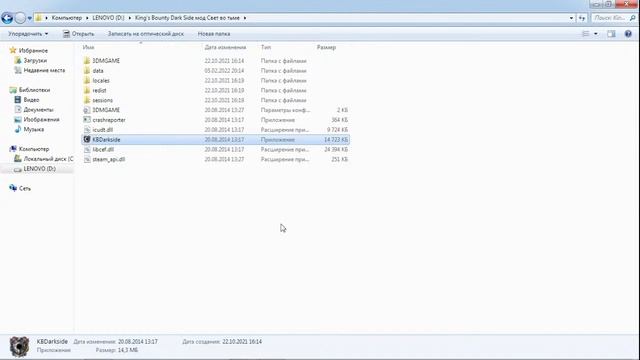
Task: Click the Компьютер breadcrumb in address bar
Action: (x=67, y=18)
